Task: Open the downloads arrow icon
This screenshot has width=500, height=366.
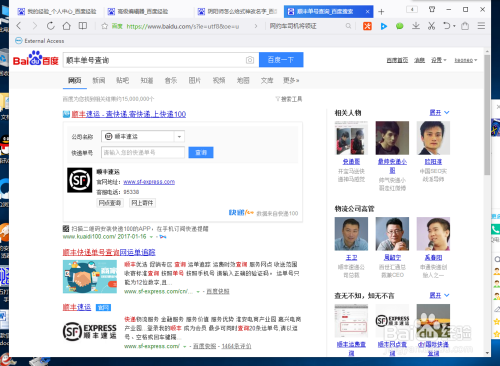Action: point(416,26)
